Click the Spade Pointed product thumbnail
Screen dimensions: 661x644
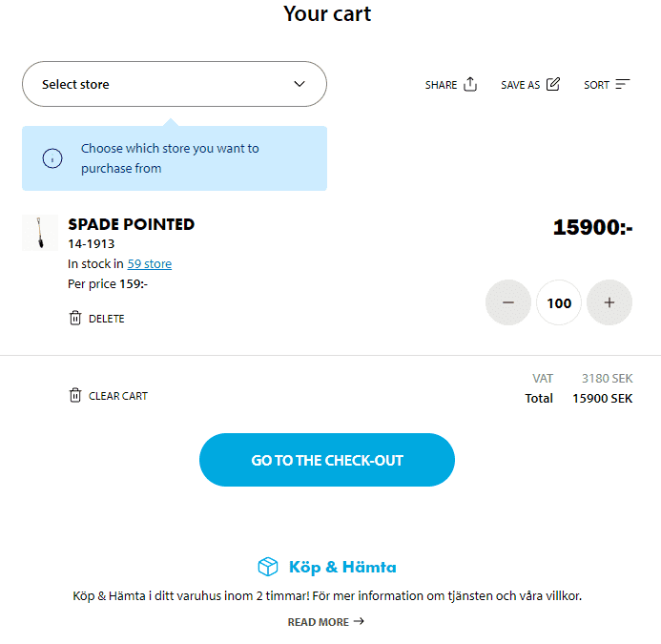tap(40, 233)
